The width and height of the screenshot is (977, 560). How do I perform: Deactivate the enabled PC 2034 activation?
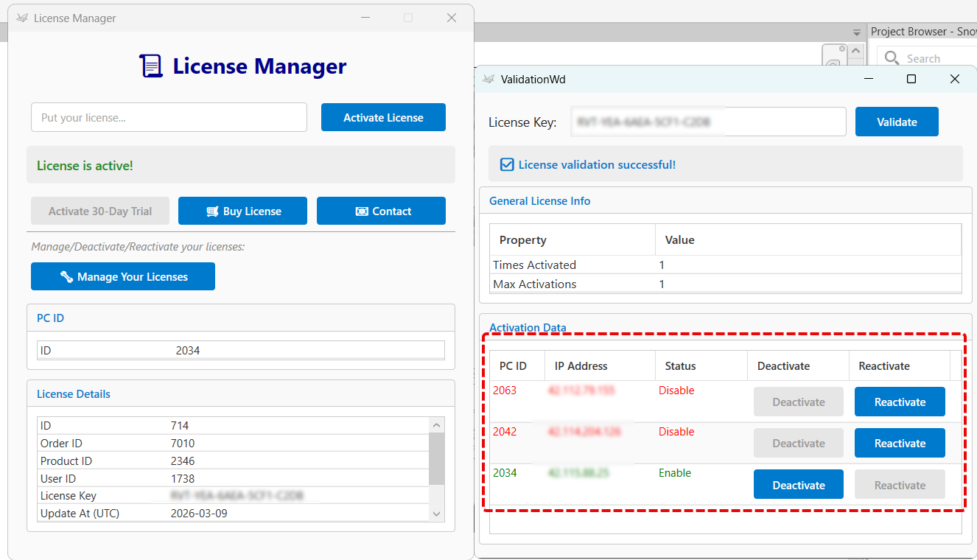coord(798,485)
